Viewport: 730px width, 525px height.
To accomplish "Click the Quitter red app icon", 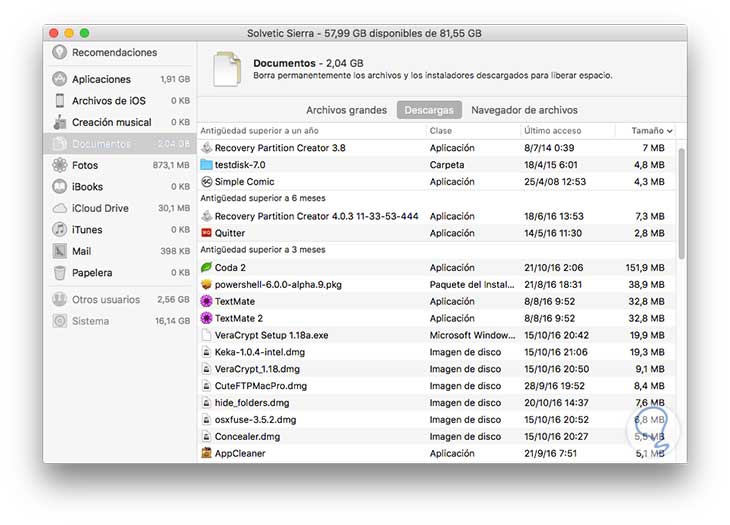I will 206,233.
